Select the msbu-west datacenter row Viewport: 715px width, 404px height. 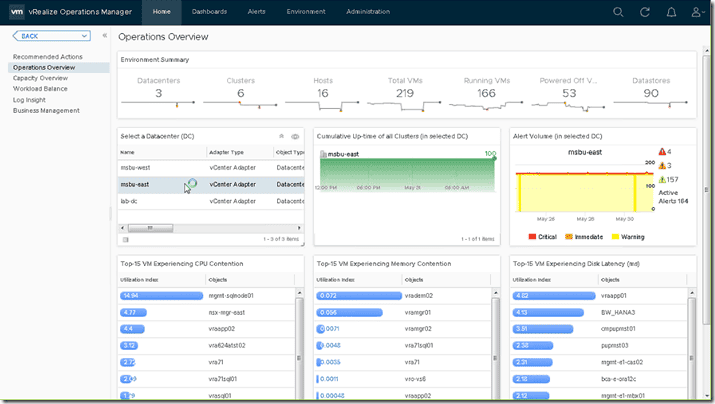211,168
